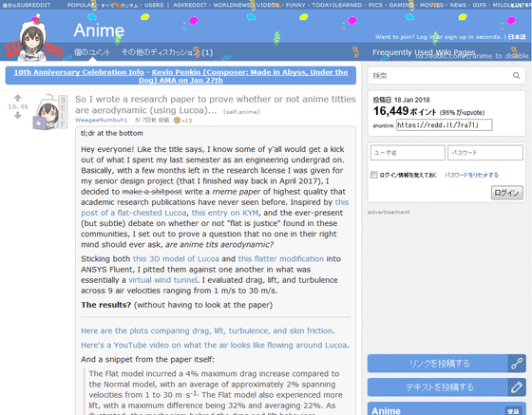Click the (self.anime) domain label
532x415 pixels.
pyautogui.click(x=241, y=111)
